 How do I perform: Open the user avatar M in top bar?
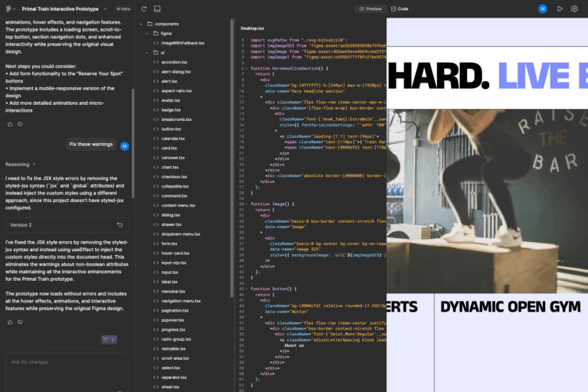542,9
